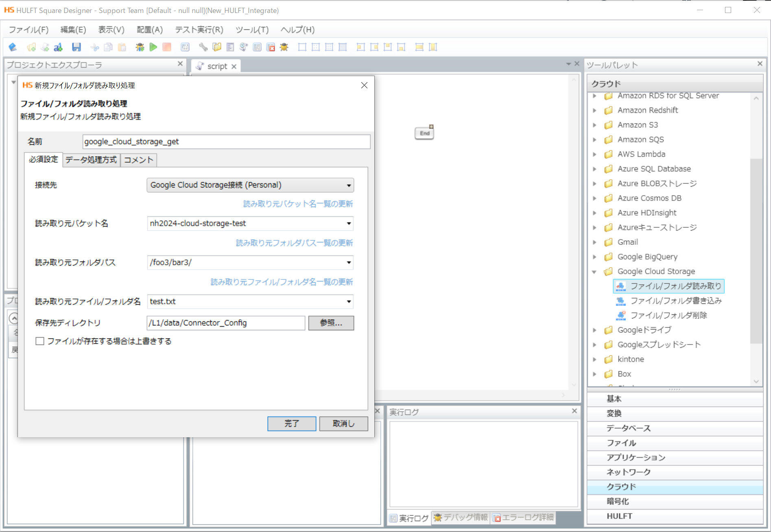Switch to デバッグ情報 log tab
The width and height of the screenshot is (771, 532).
tap(461, 517)
